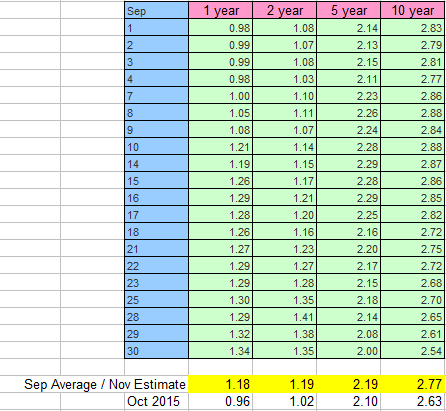The height and width of the screenshot is (411, 446).
Task: Select 5 year value 2.08 for Sep 29
Action: (x=349, y=333)
